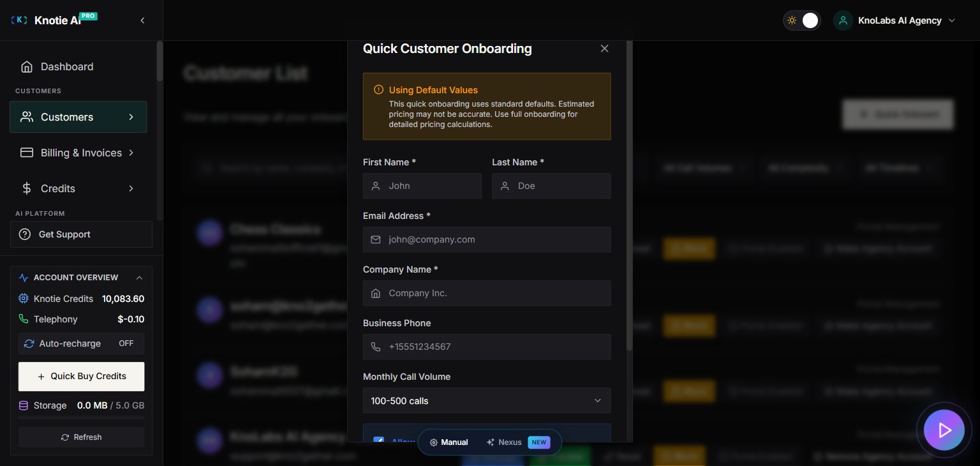Click the Telephony balance $-0.10
The image size is (980, 466).
tap(131, 319)
